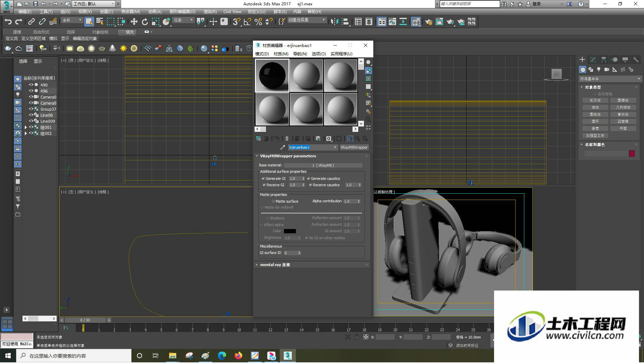This screenshot has height=363, width=644.
Task: Hide Line08 via eye icon
Action: tap(31, 115)
